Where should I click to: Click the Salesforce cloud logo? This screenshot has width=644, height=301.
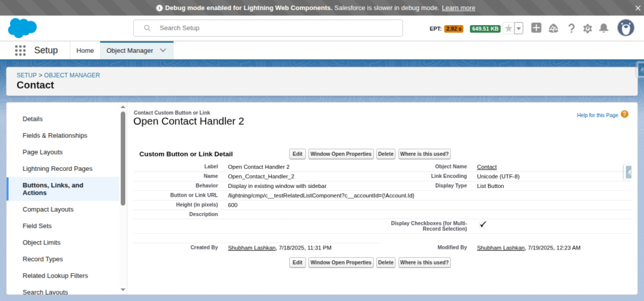(x=22, y=28)
